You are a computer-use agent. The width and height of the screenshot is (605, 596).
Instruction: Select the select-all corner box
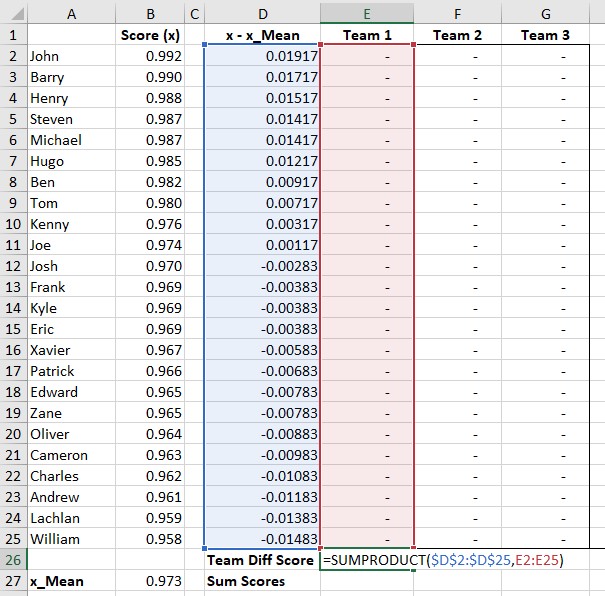13,14
